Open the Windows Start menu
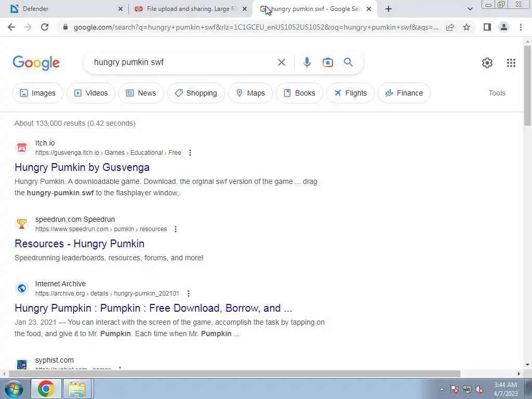532x399 pixels. tap(14, 389)
